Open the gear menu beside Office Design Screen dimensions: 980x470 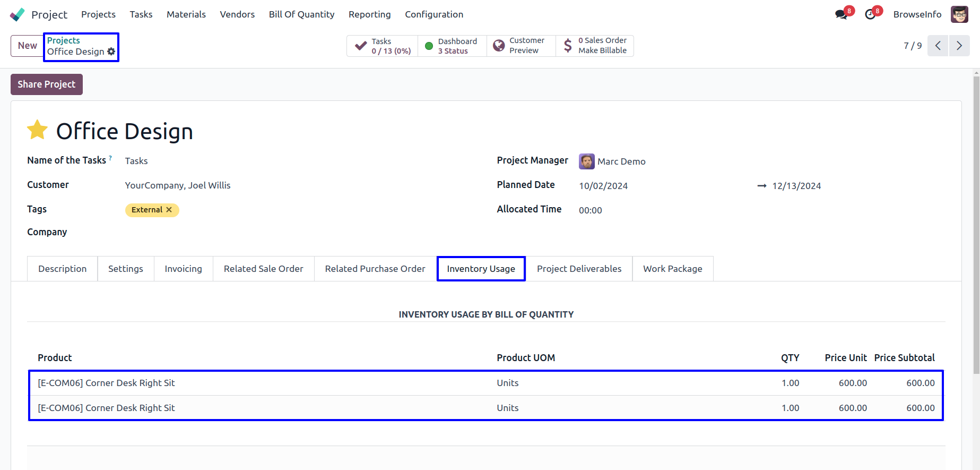(111, 52)
